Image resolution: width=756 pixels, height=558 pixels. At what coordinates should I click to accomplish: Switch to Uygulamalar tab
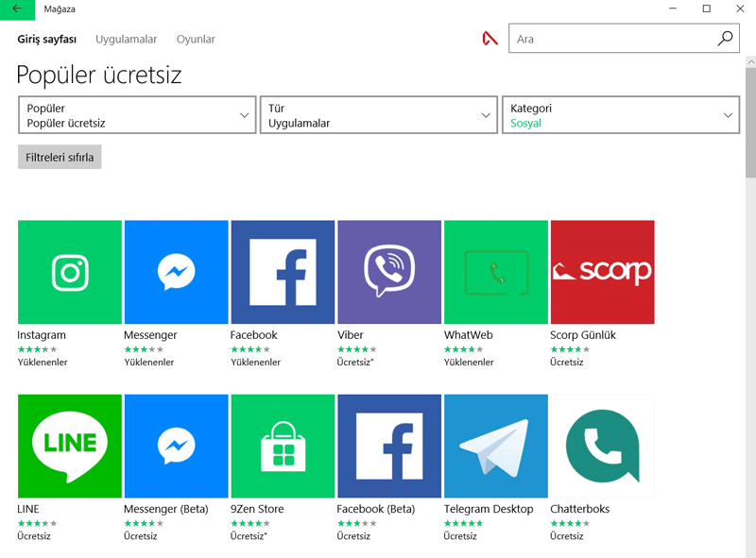126,40
